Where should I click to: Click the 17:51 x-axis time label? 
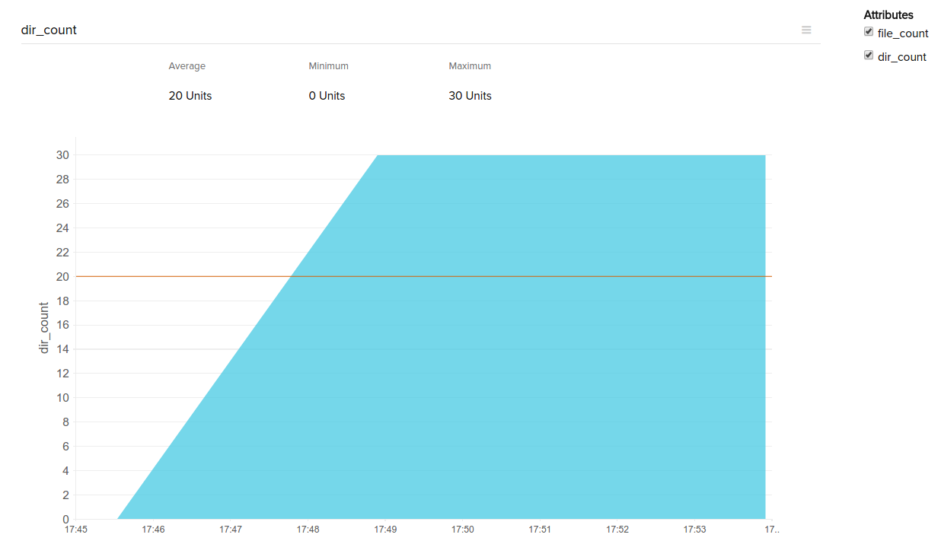(540, 529)
